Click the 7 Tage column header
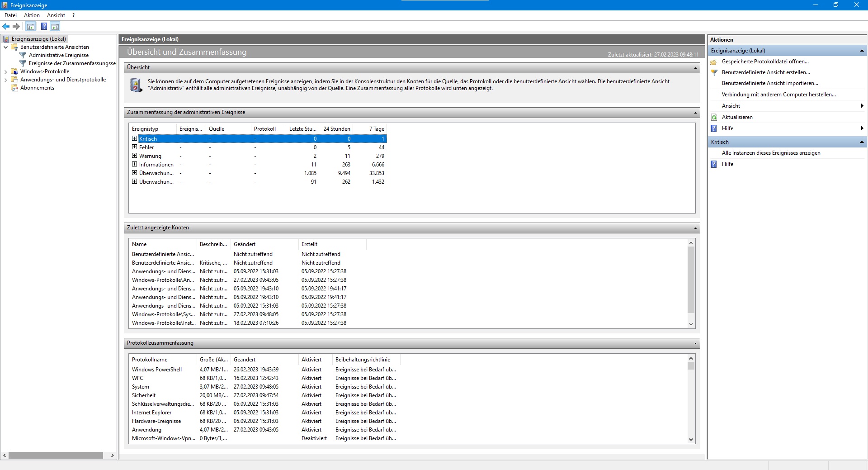Viewport: 868px width, 470px height. click(x=370, y=129)
